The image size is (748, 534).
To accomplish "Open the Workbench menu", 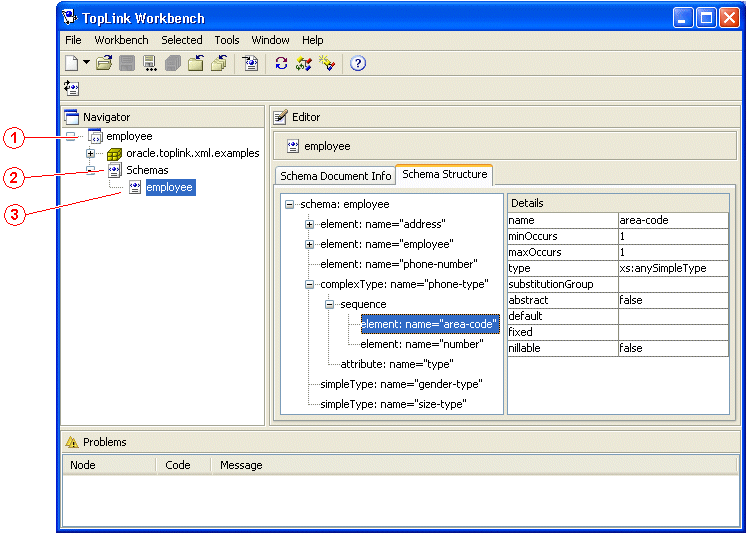I will coord(121,40).
